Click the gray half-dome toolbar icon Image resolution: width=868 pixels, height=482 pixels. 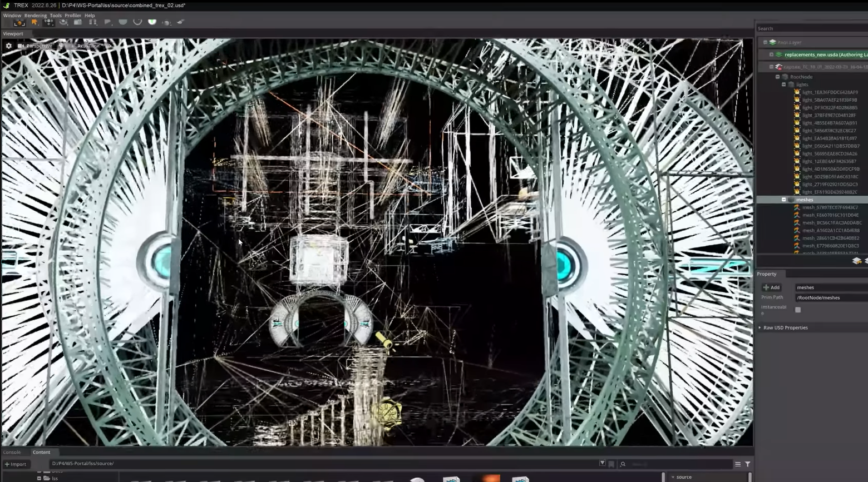tap(123, 22)
